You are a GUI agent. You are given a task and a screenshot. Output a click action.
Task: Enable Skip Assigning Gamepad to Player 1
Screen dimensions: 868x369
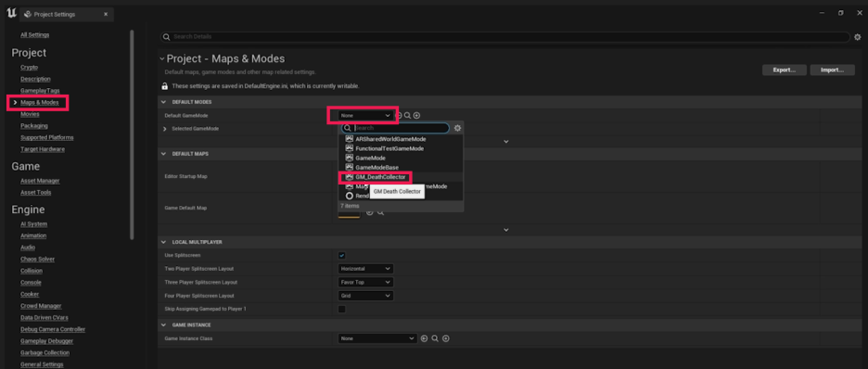pyautogui.click(x=341, y=309)
